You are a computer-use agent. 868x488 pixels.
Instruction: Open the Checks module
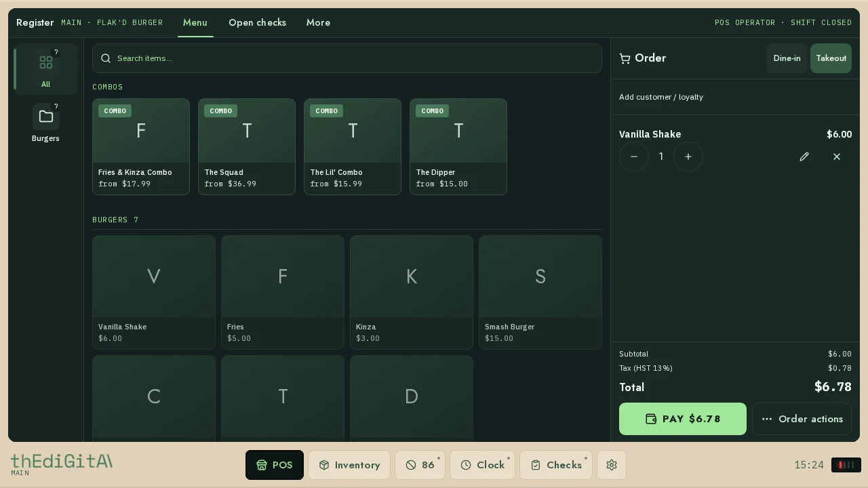[x=556, y=465]
